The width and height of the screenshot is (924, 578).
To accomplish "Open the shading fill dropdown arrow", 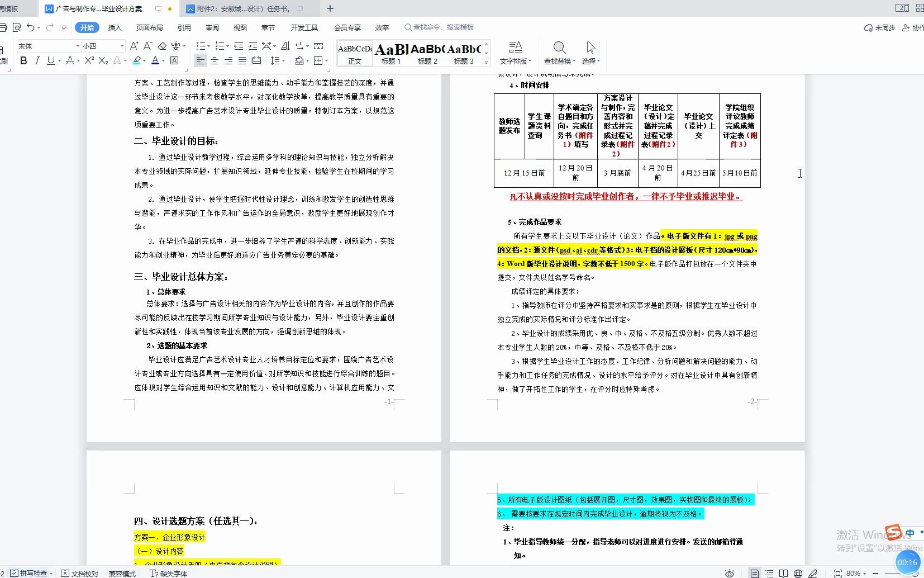I will pyautogui.click(x=308, y=60).
